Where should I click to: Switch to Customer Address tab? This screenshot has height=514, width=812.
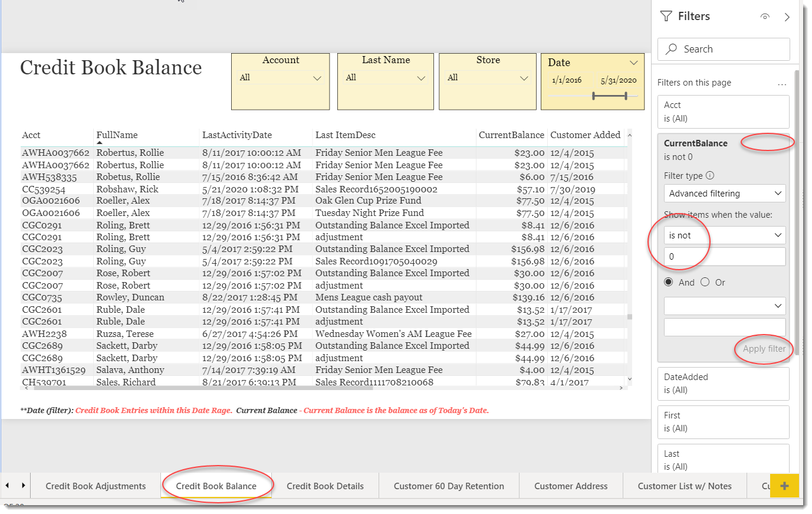(x=571, y=486)
